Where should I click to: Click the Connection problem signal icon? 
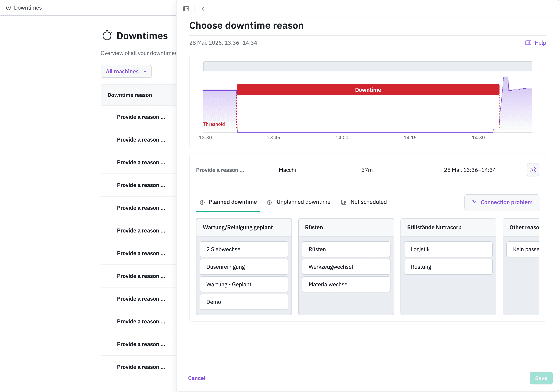[474, 202]
